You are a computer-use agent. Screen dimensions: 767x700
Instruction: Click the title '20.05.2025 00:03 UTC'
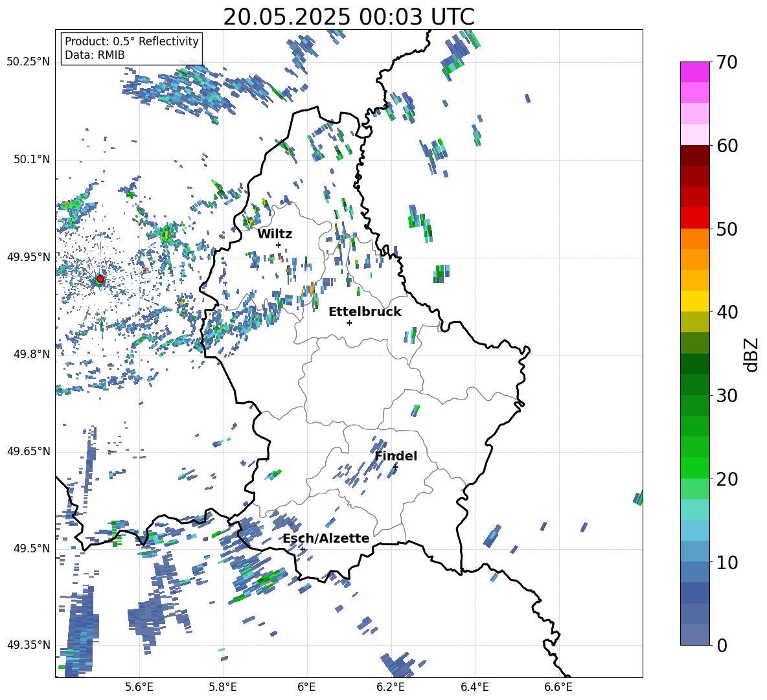click(x=349, y=17)
